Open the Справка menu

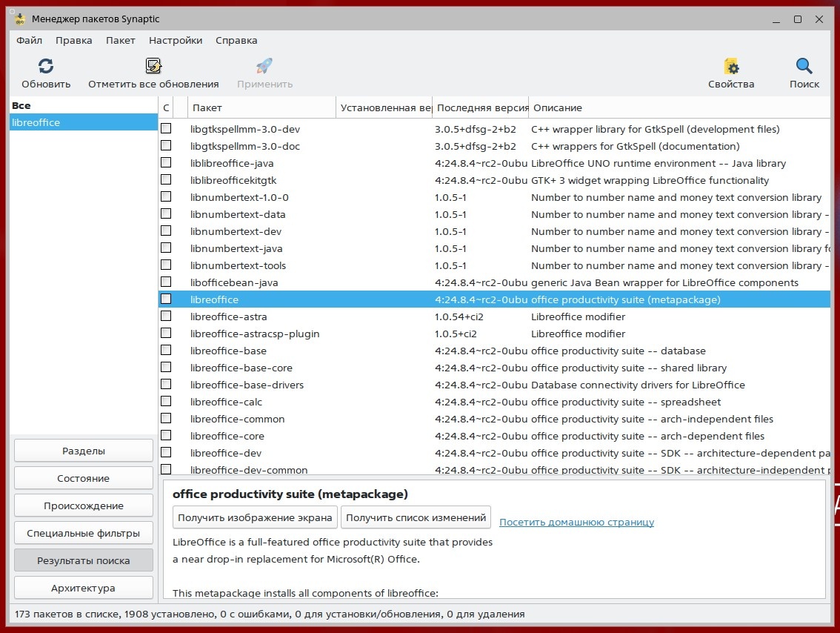point(236,40)
